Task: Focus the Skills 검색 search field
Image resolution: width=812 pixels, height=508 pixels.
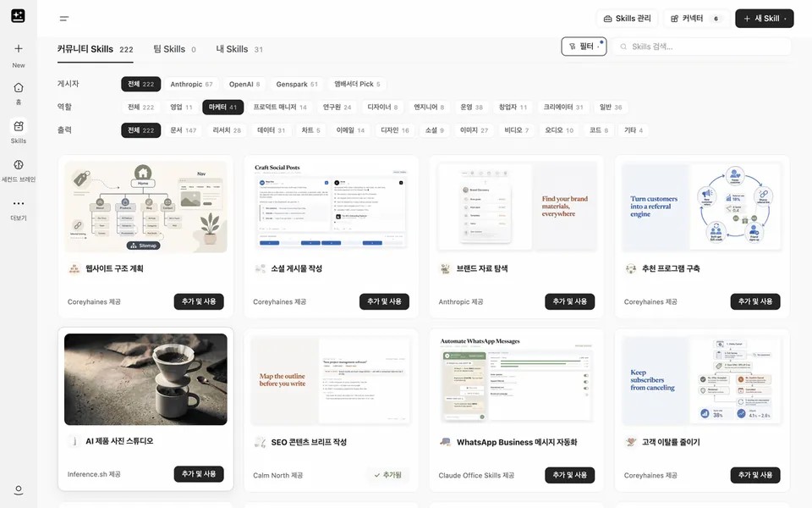Action: tap(702, 47)
